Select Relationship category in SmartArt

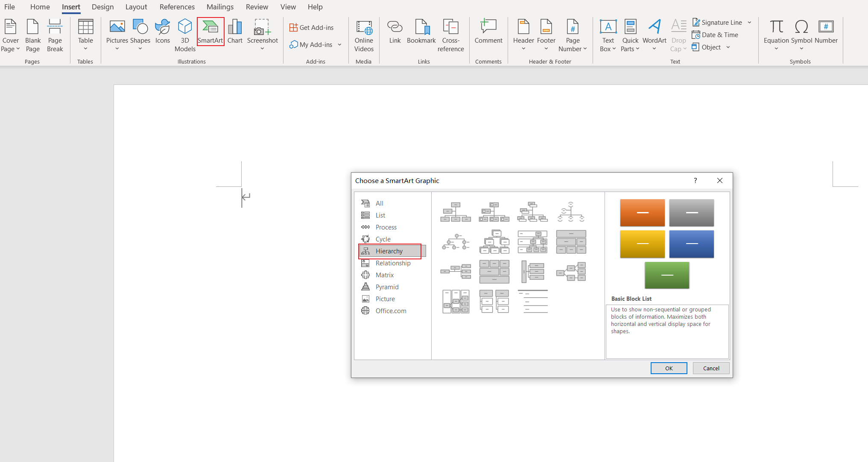click(393, 262)
